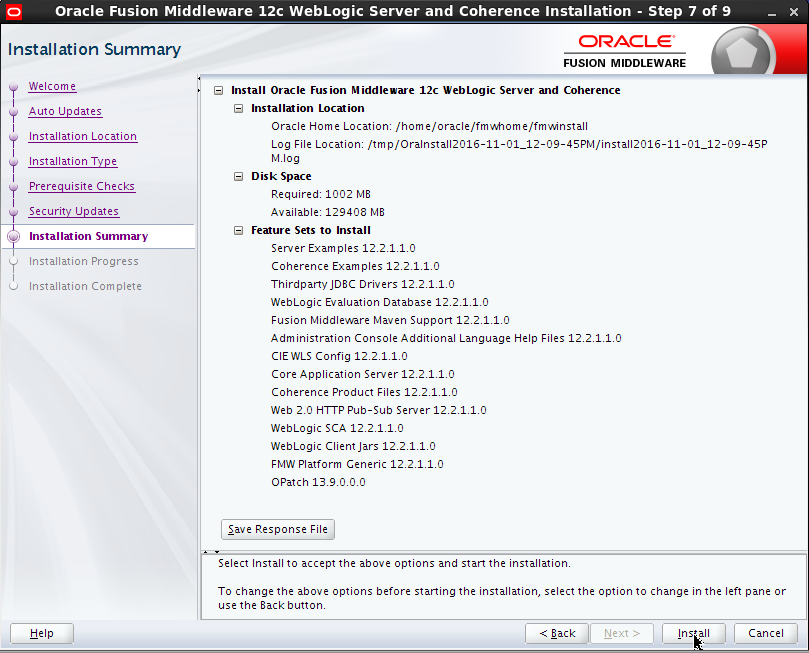
Task: Click the Installation Complete step
Action: pyautogui.click(x=85, y=286)
